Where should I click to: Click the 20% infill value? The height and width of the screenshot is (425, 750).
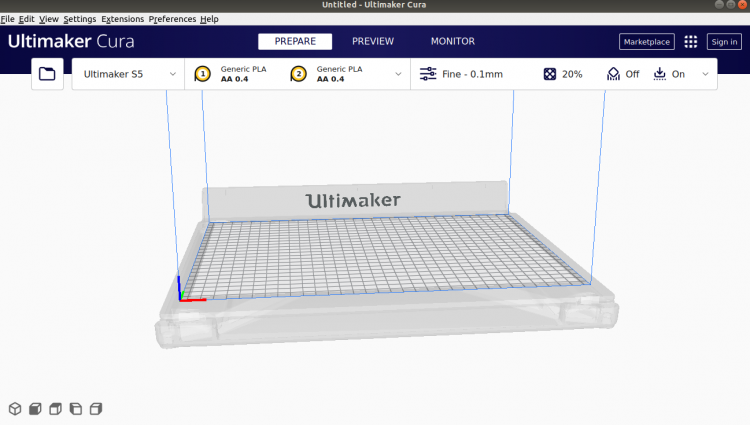click(x=572, y=74)
